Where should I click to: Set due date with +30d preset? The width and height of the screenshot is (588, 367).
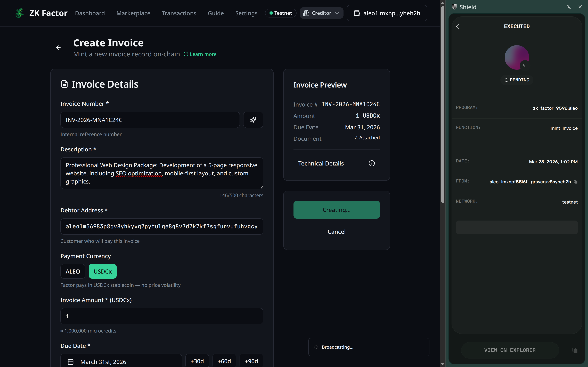pyautogui.click(x=197, y=361)
